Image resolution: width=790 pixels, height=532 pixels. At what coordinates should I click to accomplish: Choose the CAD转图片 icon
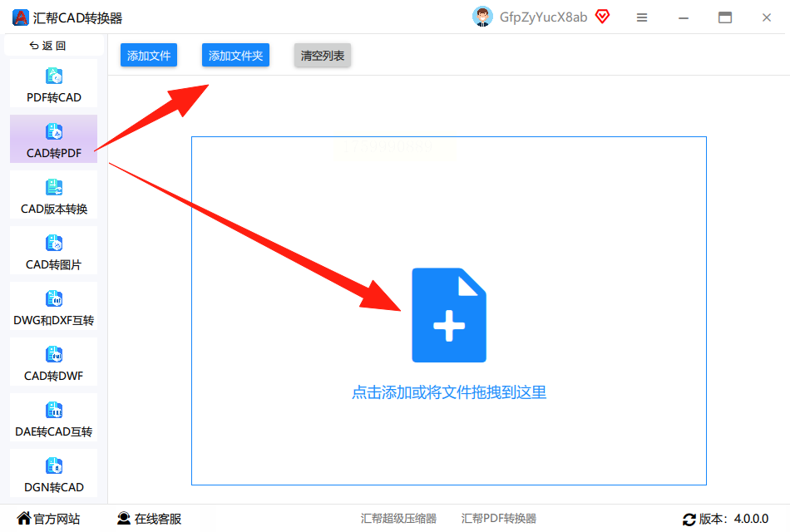(54, 244)
